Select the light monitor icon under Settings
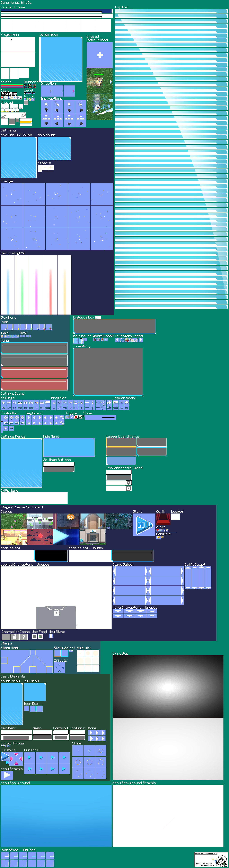This screenshot has height=868, width=229. pyautogui.click(x=3, y=402)
